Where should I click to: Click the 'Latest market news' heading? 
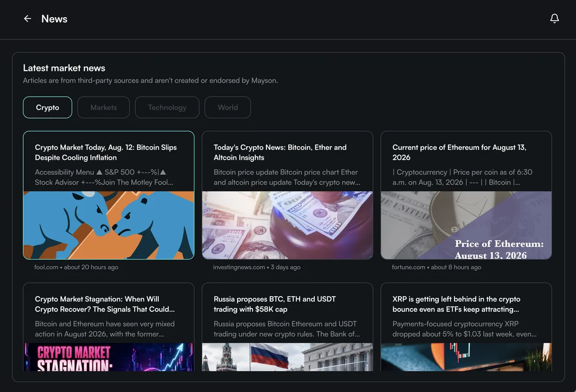pyautogui.click(x=64, y=68)
